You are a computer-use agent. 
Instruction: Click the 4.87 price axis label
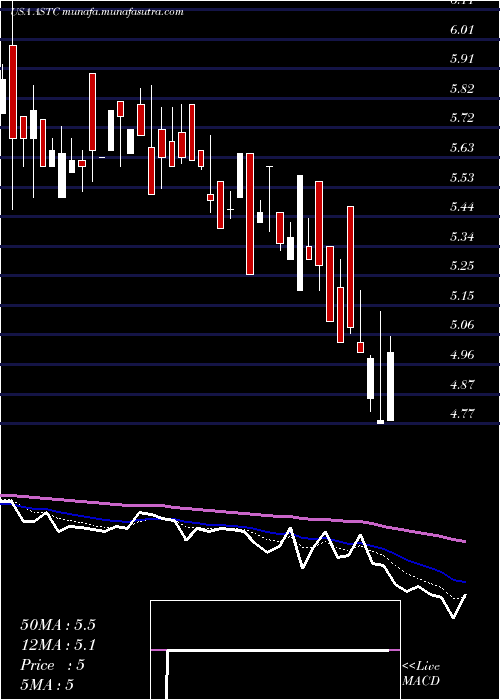point(462,385)
